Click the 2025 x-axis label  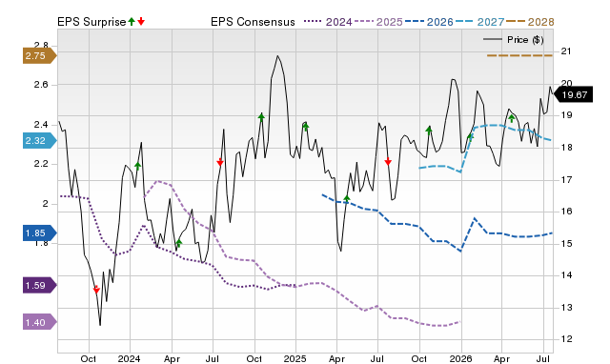[295, 358]
